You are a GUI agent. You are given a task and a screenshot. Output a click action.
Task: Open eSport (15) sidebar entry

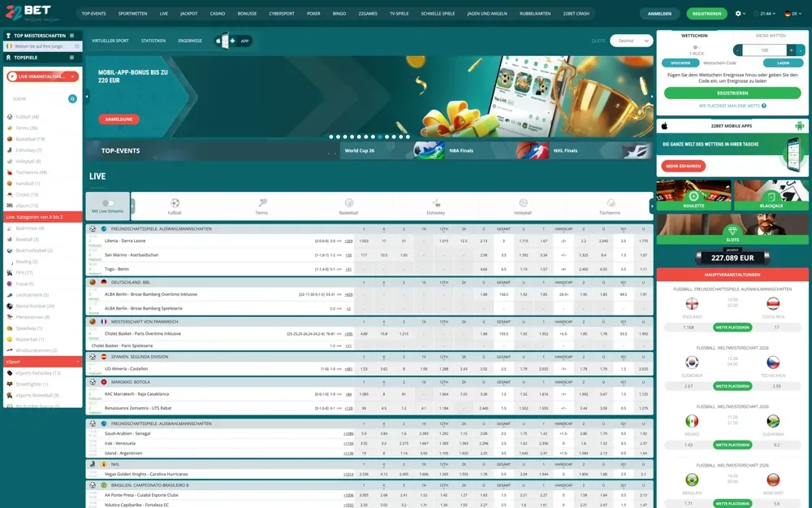pyautogui.click(x=27, y=206)
